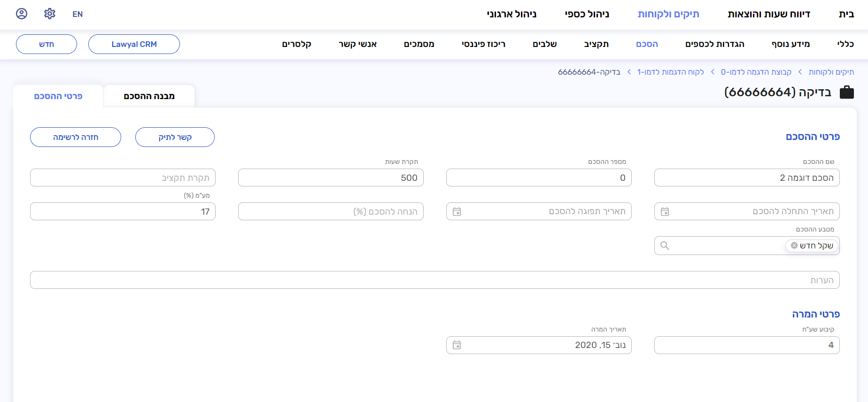Click the הנחה להסכם (%) discount field
The image size is (868, 402).
click(331, 212)
